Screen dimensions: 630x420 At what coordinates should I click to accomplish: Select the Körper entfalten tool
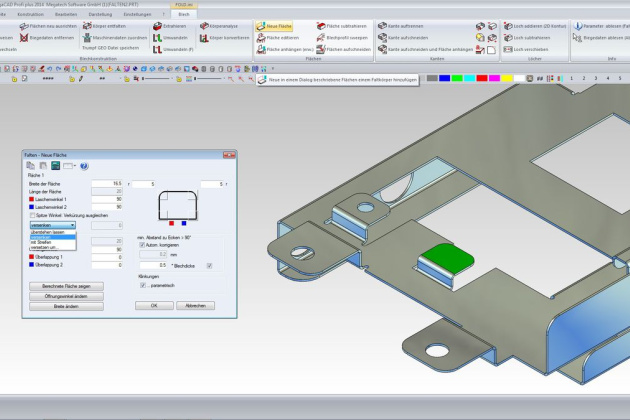click(x=103, y=24)
